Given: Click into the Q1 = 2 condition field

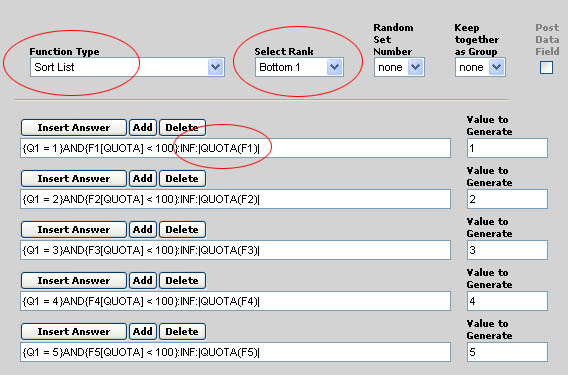Looking at the screenshot, I should point(235,199).
